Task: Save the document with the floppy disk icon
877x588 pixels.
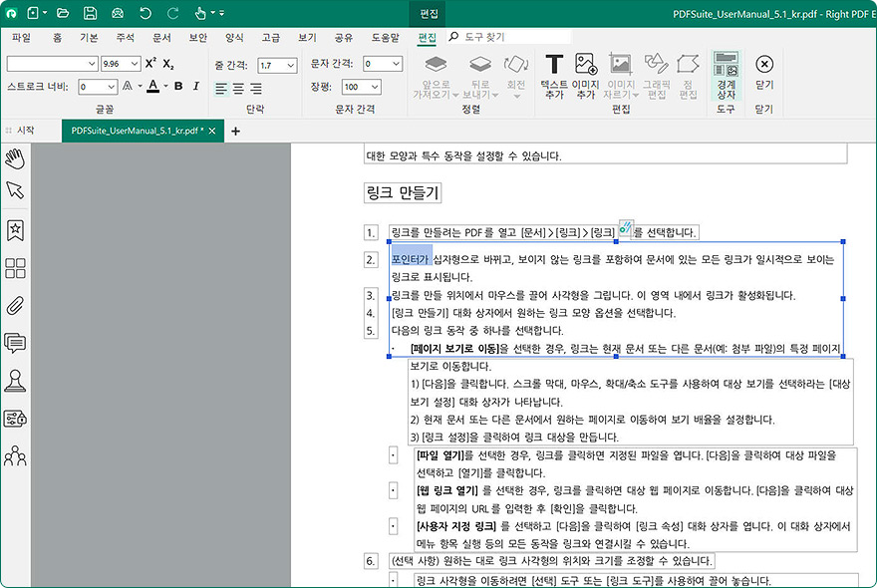Action: [90, 13]
